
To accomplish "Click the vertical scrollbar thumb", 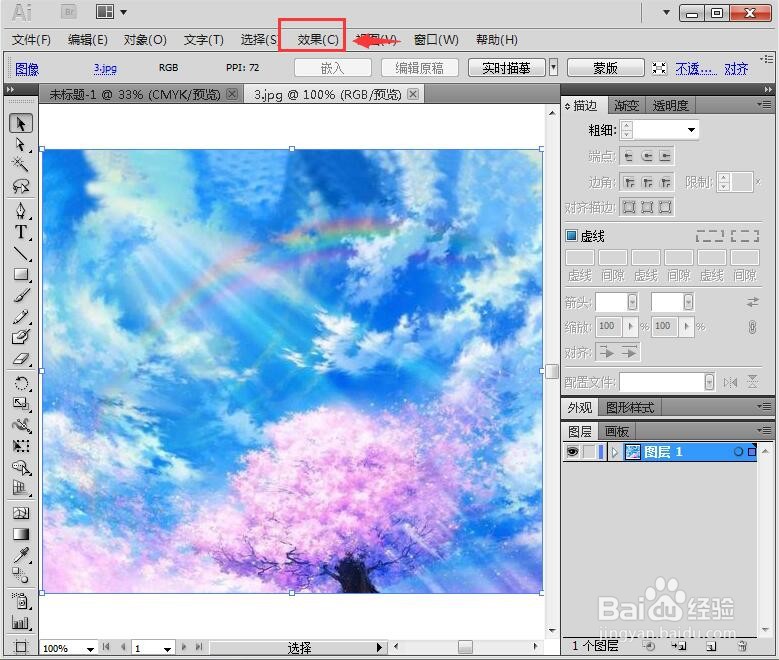I will click(x=552, y=371).
